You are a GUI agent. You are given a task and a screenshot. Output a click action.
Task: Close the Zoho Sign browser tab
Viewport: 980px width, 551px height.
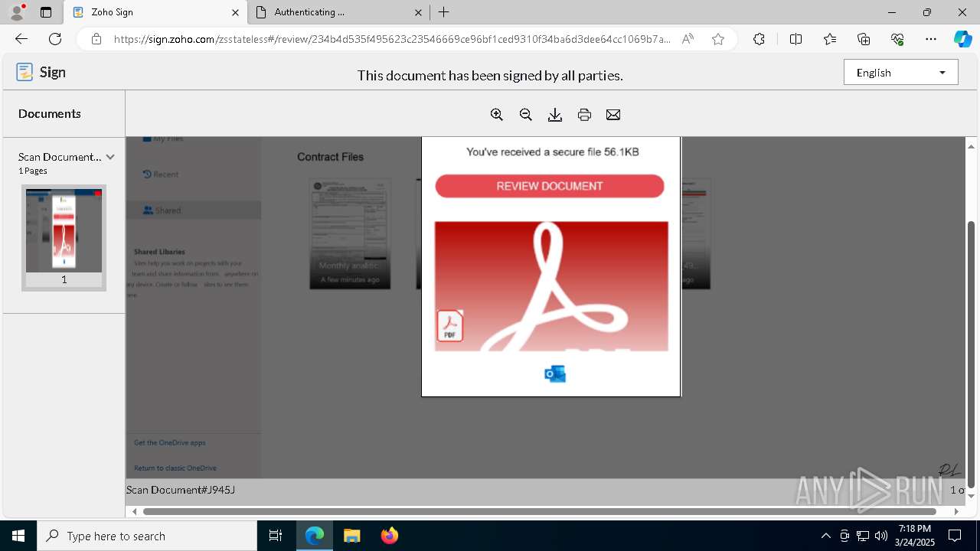(x=235, y=12)
